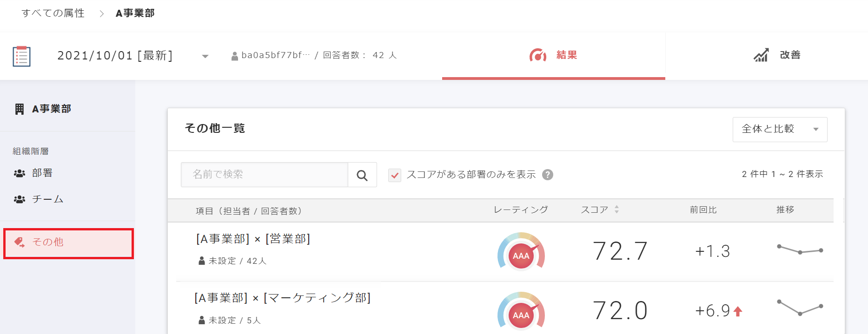Switch to the 結果 tab

pos(553,55)
